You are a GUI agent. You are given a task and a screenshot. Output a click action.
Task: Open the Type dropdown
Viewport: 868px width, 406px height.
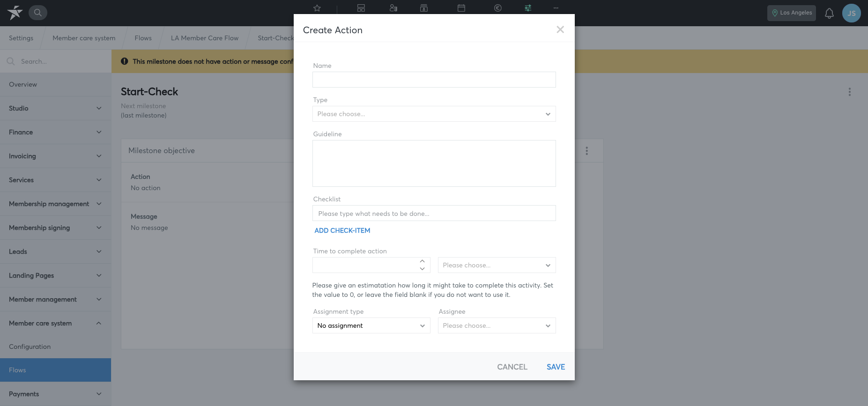coord(434,114)
